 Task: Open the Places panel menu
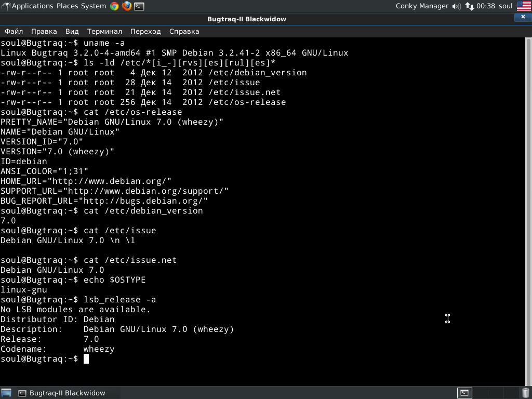tap(68, 6)
